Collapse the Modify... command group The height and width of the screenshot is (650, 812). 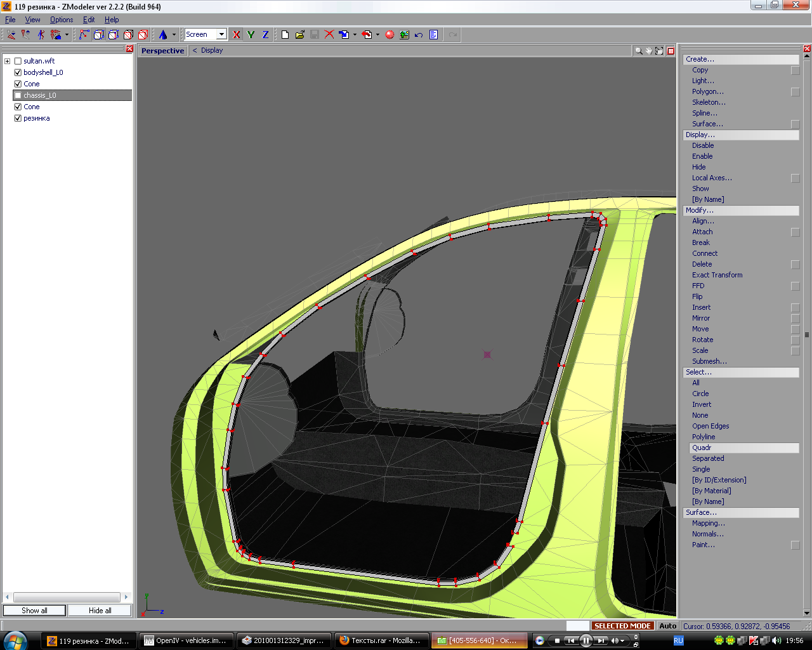(x=740, y=210)
